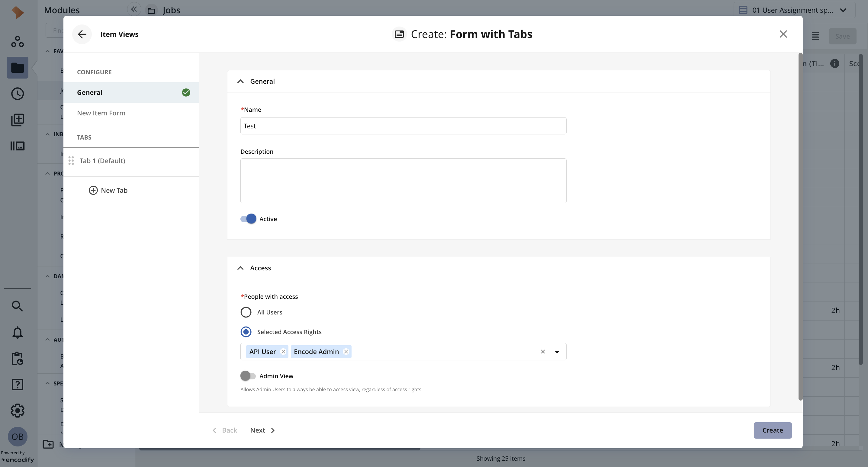The width and height of the screenshot is (868, 467).
Task: Open settings gear in sidebar
Action: point(17,411)
